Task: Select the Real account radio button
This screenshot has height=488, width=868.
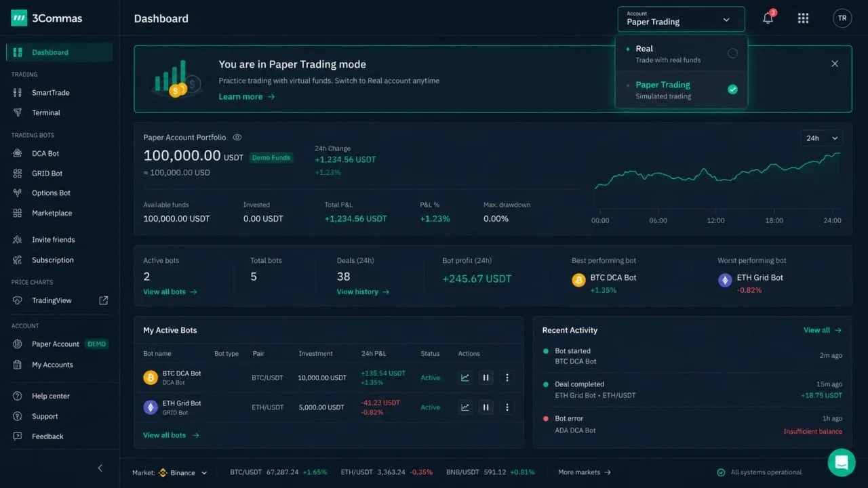Action: click(732, 54)
